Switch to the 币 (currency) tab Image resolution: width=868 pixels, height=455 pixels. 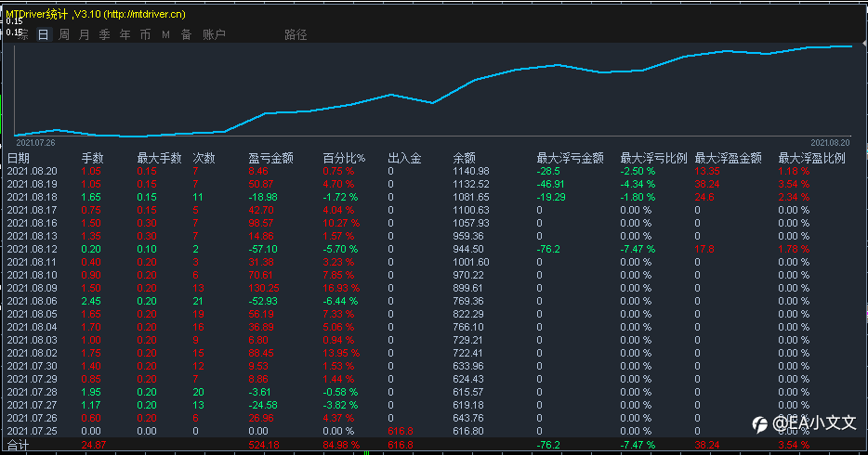[145, 35]
